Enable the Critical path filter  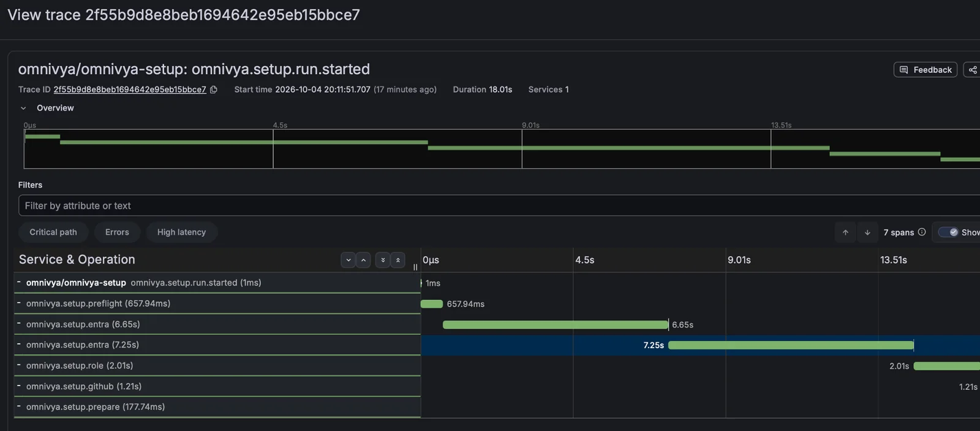tap(53, 232)
